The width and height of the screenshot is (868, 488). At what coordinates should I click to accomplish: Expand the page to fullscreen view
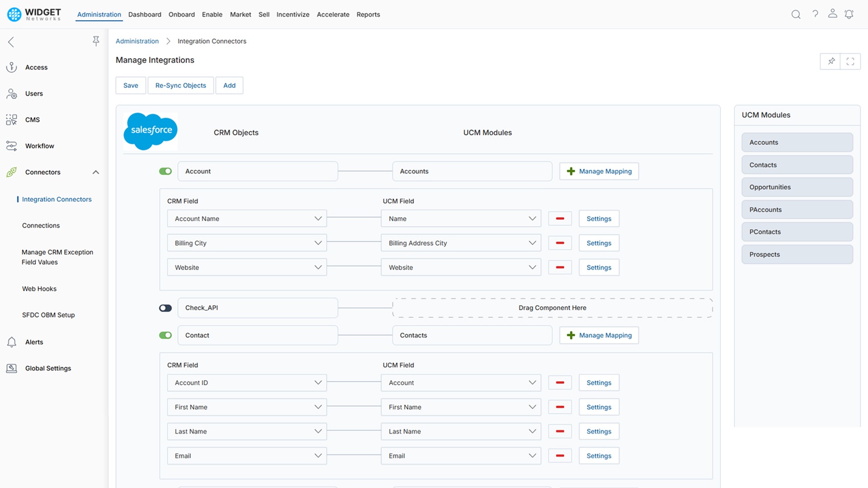pos(850,61)
